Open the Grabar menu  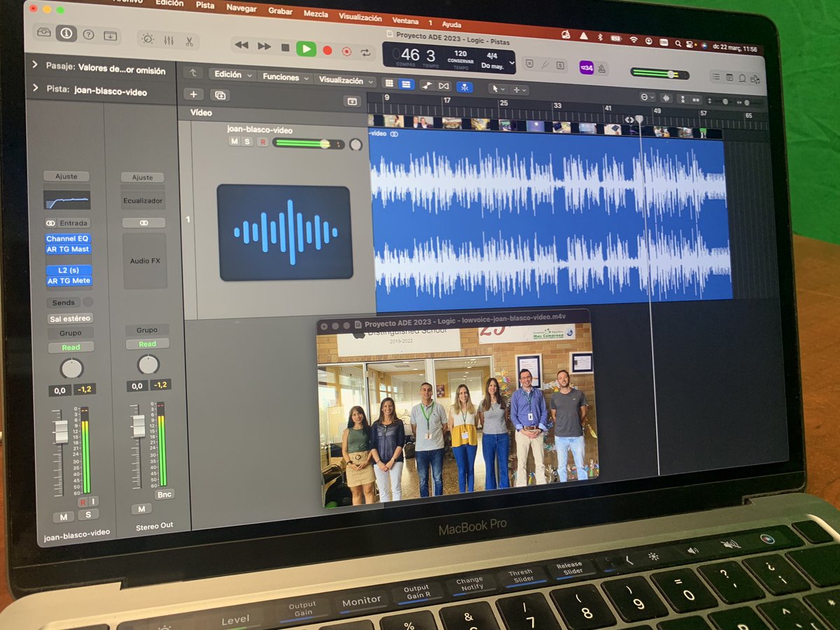click(x=281, y=10)
